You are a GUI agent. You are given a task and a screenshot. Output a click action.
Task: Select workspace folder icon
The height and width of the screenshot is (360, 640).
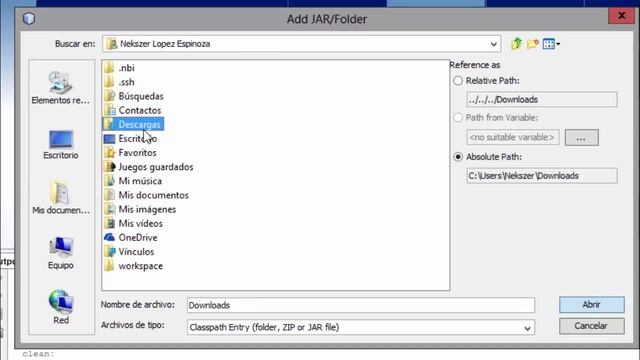109,266
